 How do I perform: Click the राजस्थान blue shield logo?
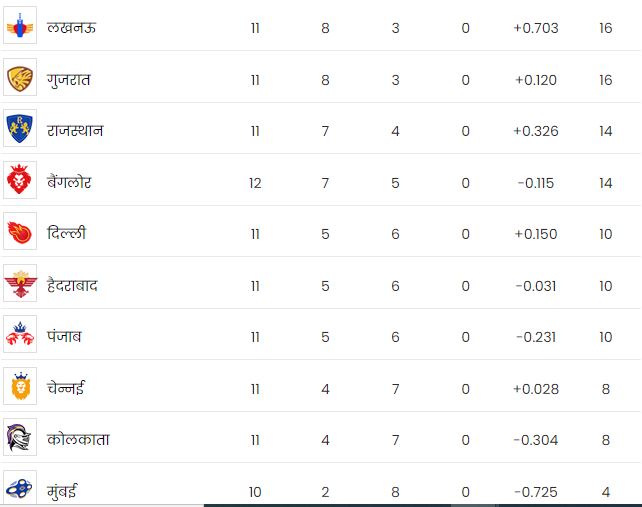click(20, 128)
